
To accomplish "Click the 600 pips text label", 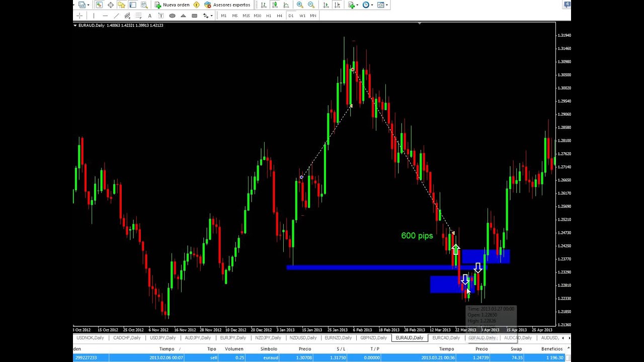I will click(417, 235).
